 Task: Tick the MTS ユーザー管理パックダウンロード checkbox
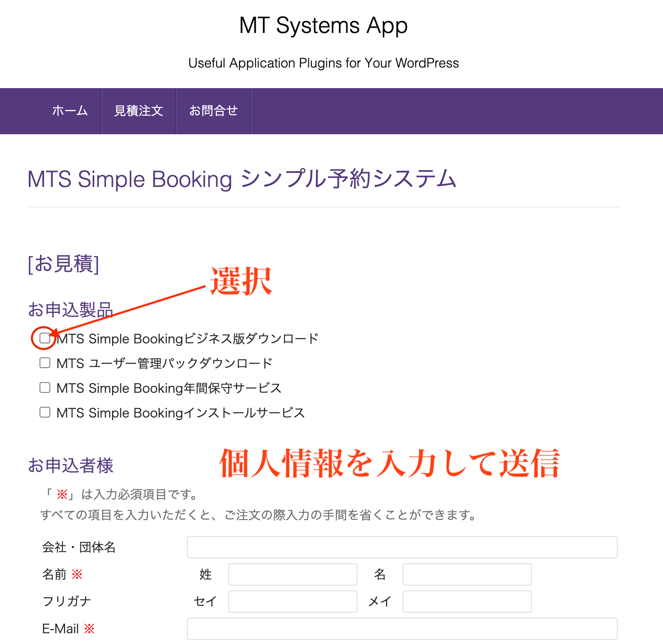[45, 363]
